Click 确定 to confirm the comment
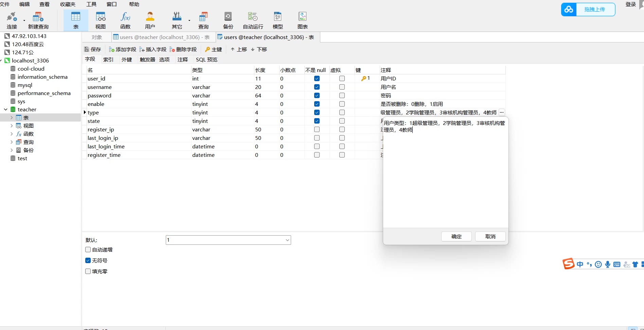Screen dimensions: 644x330 click(x=456, y=237)
